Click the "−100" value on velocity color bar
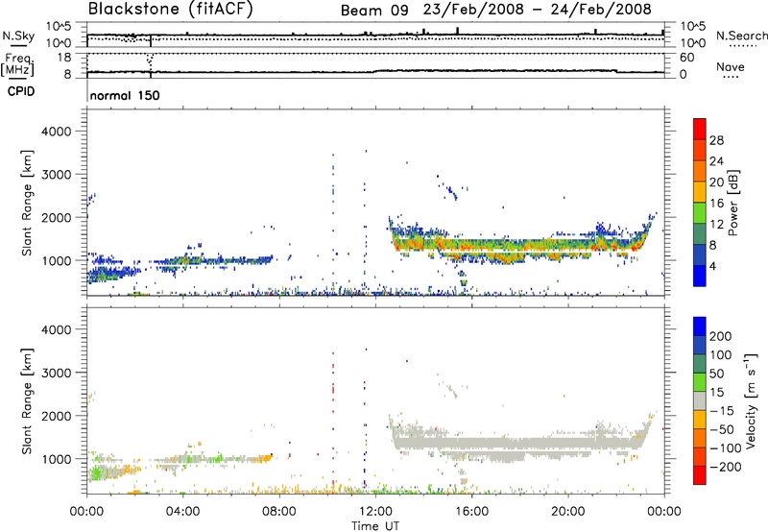 (726, 448)
